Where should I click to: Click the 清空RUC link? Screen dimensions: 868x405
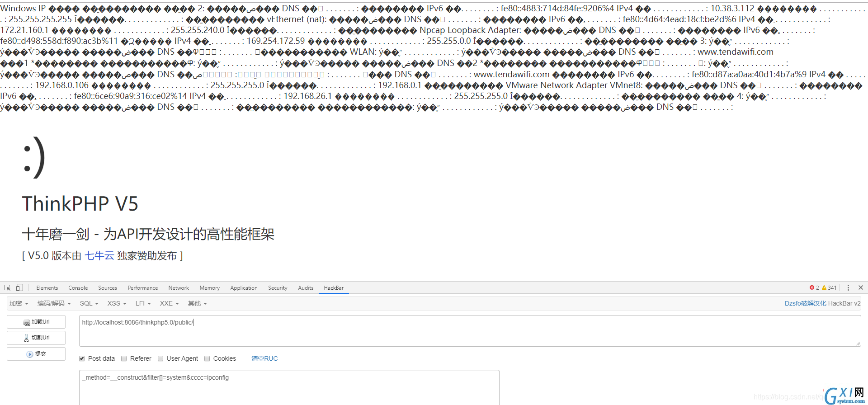pyautogui.click(x=264, y=358)
